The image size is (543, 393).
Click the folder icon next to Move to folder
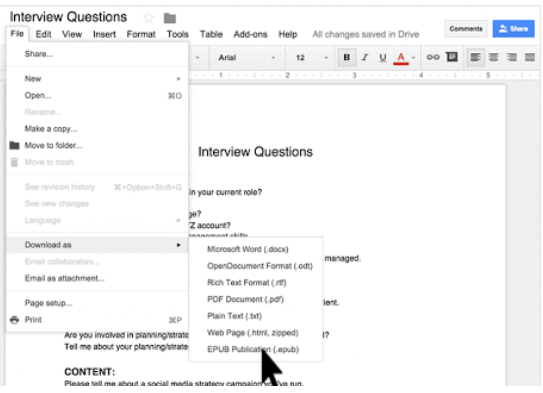pyautogui.click(x=14, y=145)
